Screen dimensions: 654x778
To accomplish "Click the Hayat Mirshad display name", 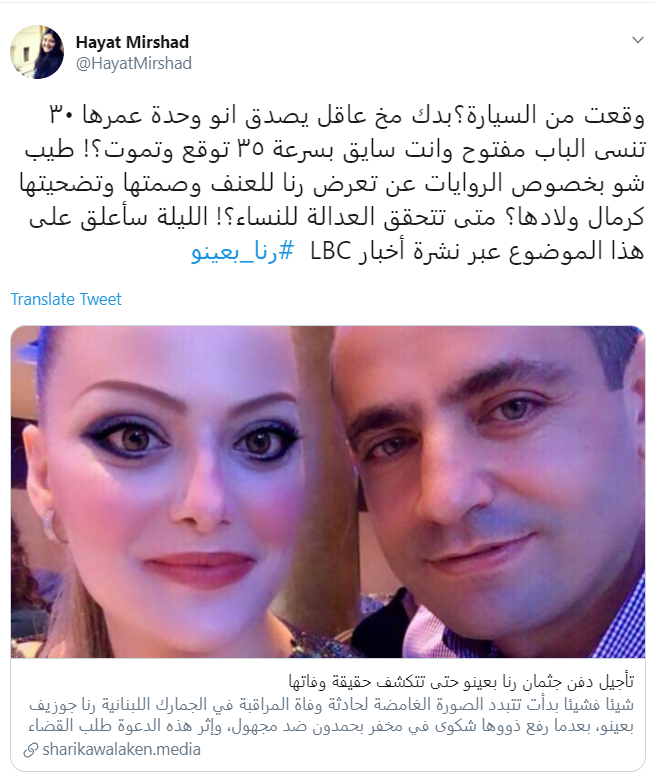I will [132, 42].
